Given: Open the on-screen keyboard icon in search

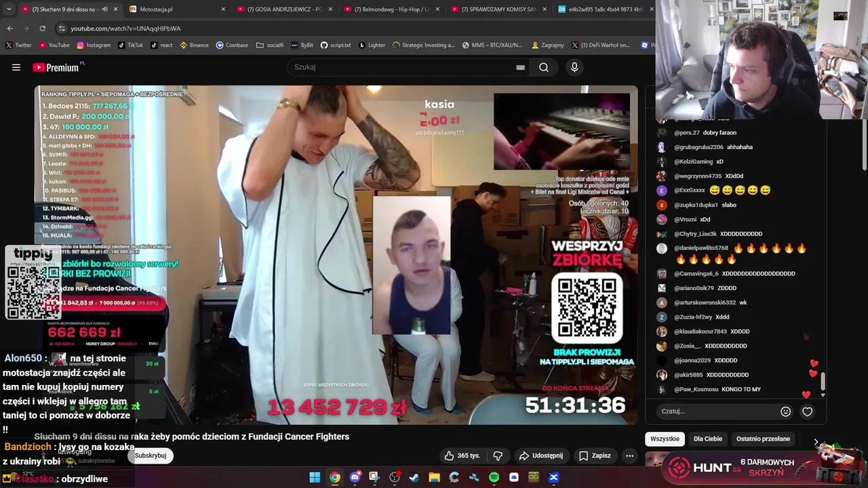Looking at the screenshot, I should 520,67.
